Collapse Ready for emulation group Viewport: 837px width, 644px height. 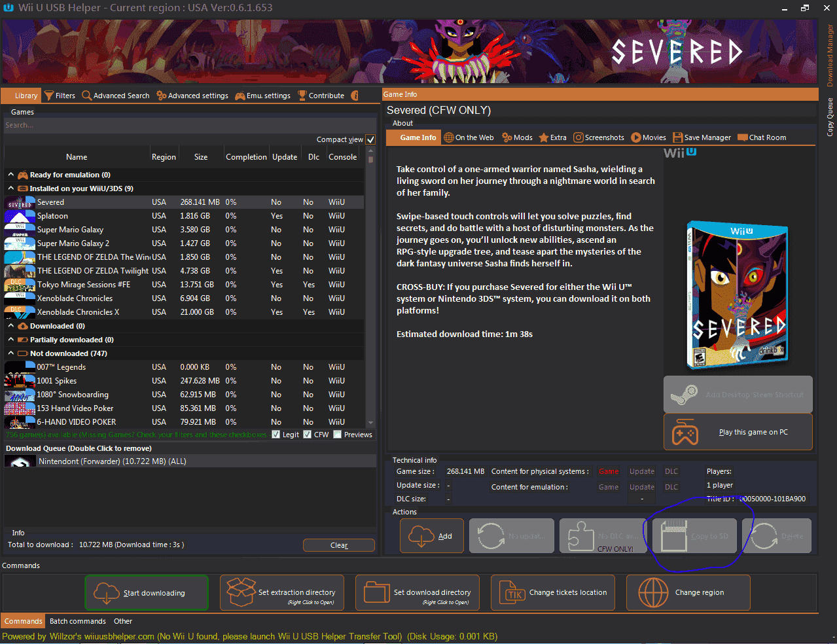11,175
